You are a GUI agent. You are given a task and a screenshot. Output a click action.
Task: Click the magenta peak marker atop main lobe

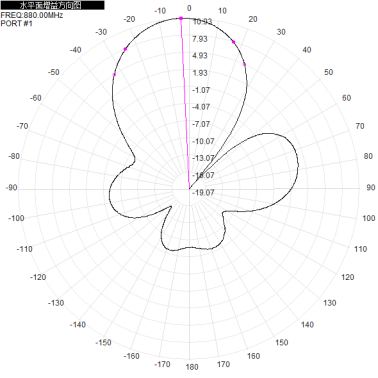pyautogui.click(x=181, y=18)
